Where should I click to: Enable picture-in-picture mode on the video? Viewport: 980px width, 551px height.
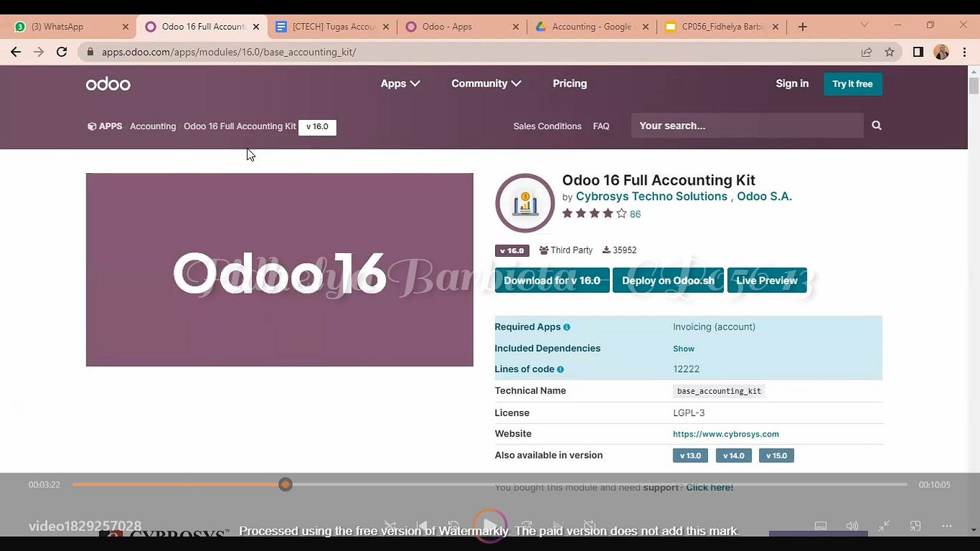tap(914, 526)
